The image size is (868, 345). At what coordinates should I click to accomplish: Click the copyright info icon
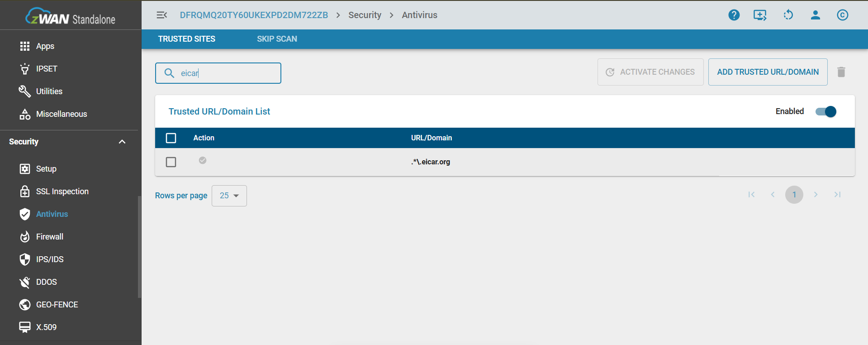point(842,15)
